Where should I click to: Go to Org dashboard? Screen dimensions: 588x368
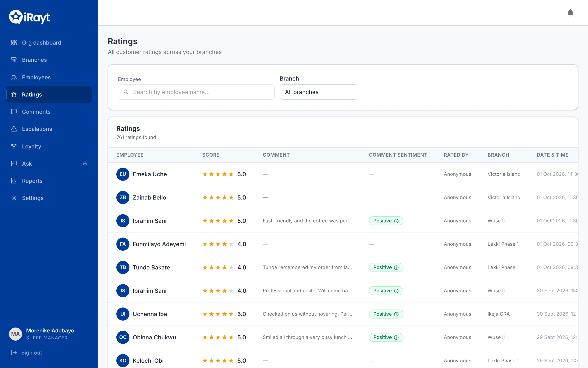tap(49, 43)
